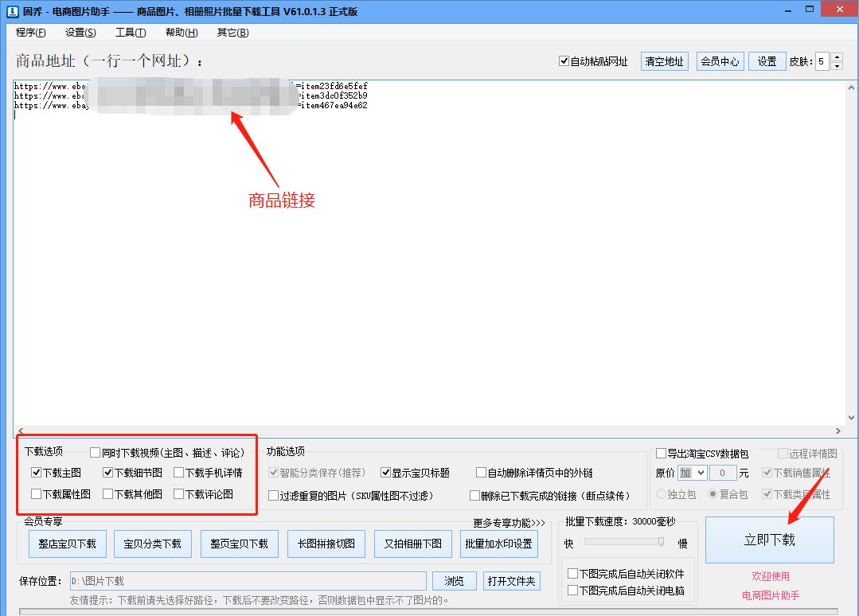This screenshot has height=616, width=859.
Task: Click the 批量下载速度 slider handle
Action: [x=662, y=541]
